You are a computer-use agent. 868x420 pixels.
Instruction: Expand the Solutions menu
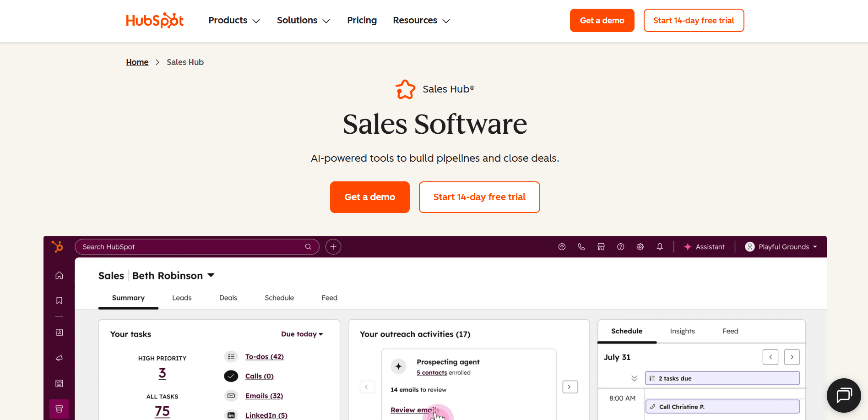click(x=303, y=21)
